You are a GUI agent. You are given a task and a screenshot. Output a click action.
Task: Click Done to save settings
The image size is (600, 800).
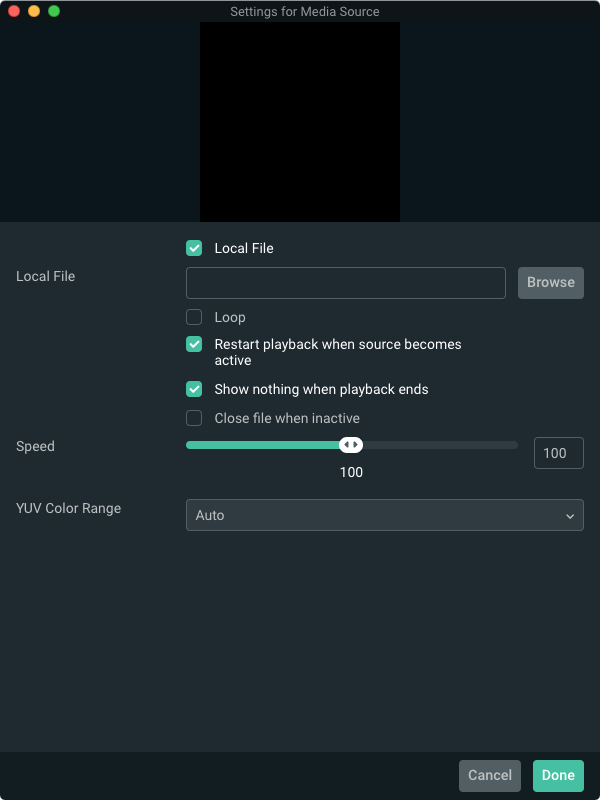pyautogui.click(x=558, y=775)
